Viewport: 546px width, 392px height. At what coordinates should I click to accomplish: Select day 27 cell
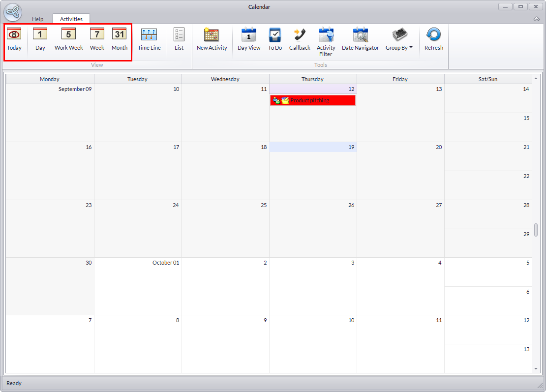(400, 229)
